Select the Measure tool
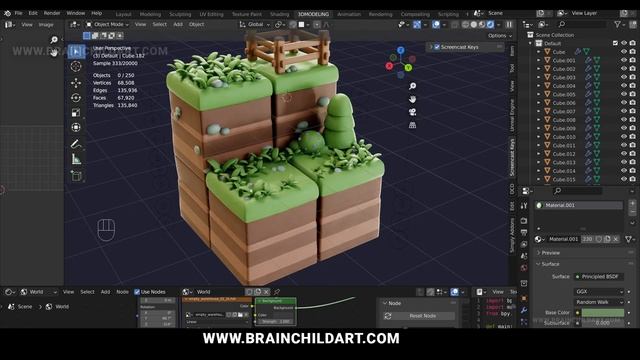 (76, 159)
